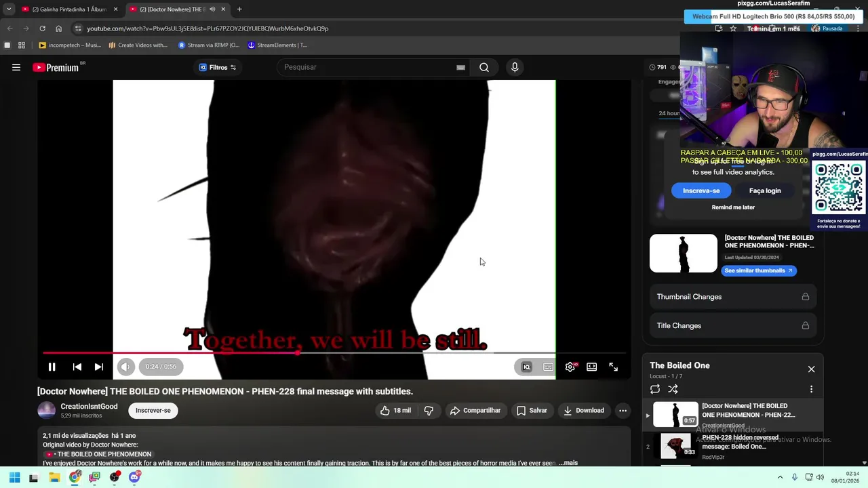Click the search magnifier button
The width and height of the screenshot is (868, 488).
(484, 67)
